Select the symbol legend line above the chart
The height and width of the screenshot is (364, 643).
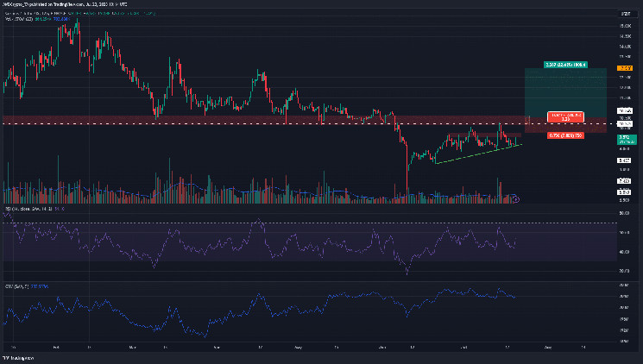80,13
